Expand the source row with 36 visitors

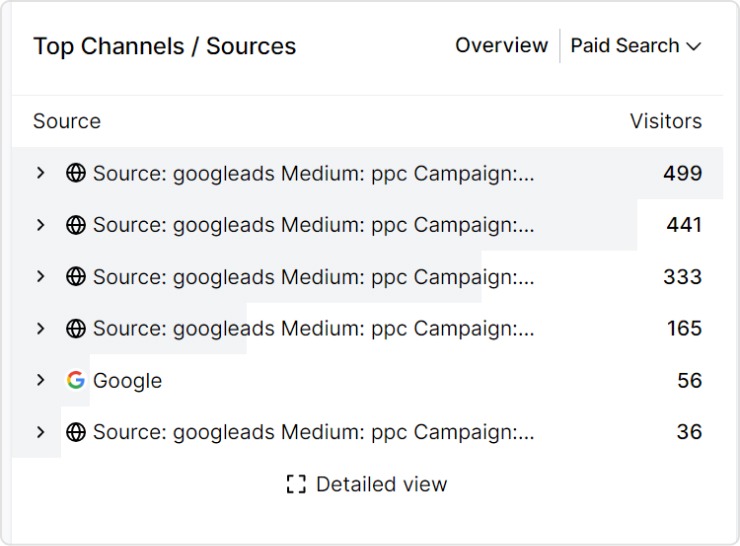41,433
